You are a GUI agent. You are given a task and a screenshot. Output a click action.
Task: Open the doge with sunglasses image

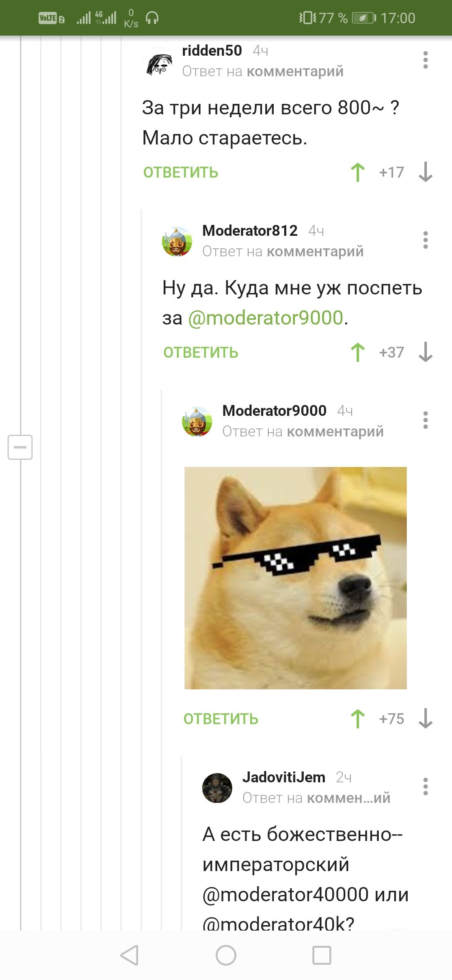pyautogui.click(x=295, y=578)
